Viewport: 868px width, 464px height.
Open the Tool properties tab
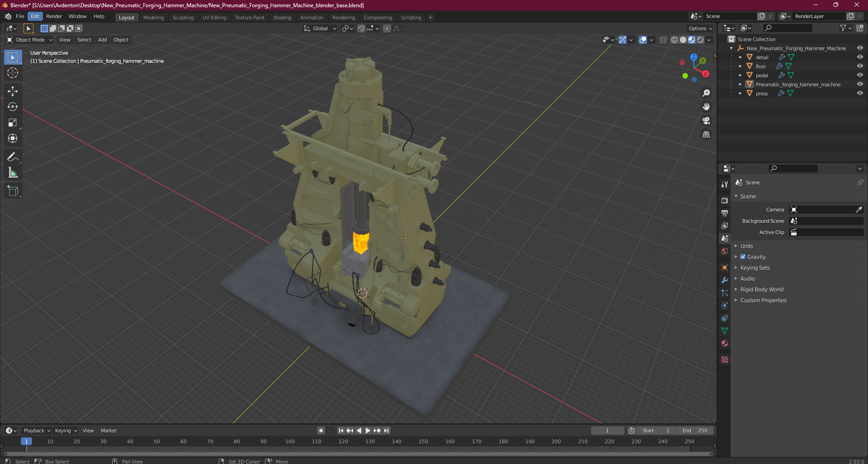[725, 184]
